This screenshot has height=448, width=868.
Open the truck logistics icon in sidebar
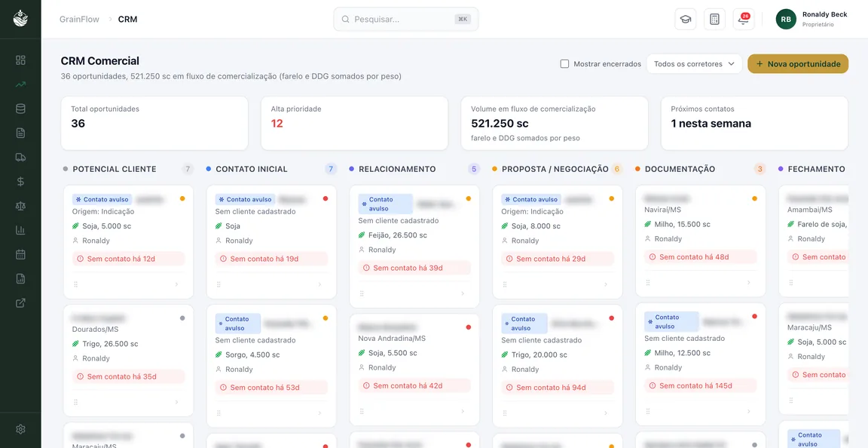click(20, 157)
